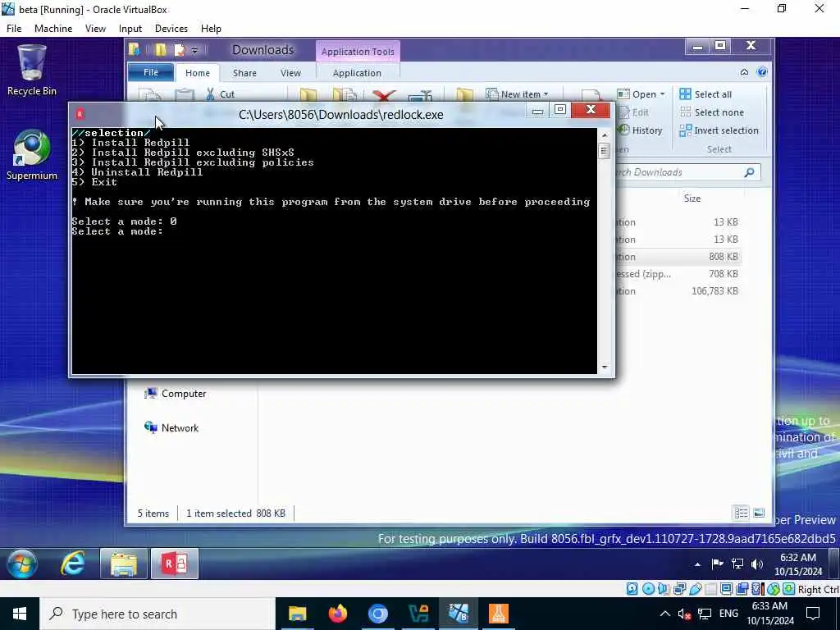Select the file row sized 708 KB

click(x=678, y=274)
